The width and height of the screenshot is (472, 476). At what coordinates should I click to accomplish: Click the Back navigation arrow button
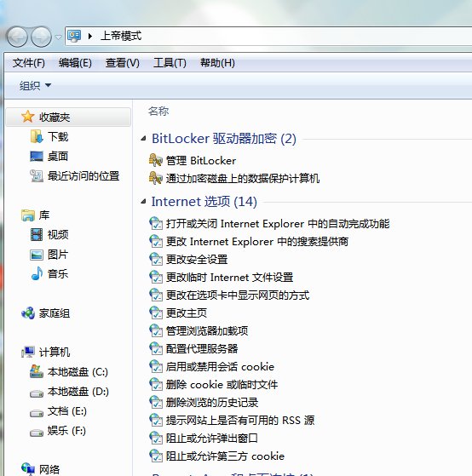click(x=17, y=37)
